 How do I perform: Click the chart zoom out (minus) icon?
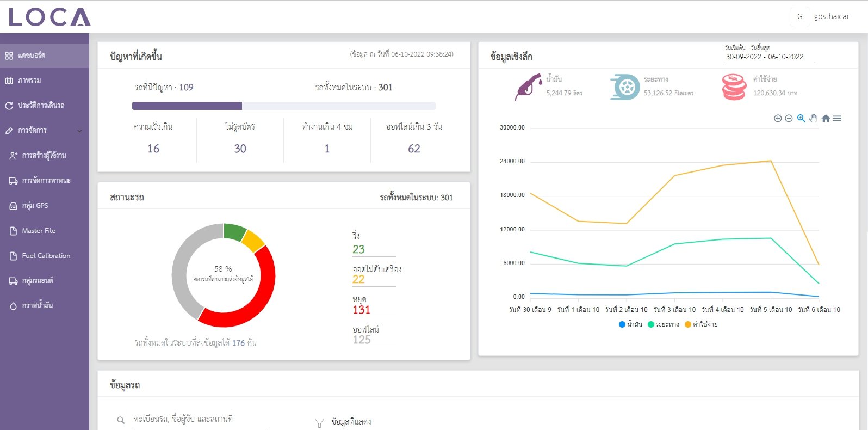point(789,119)
